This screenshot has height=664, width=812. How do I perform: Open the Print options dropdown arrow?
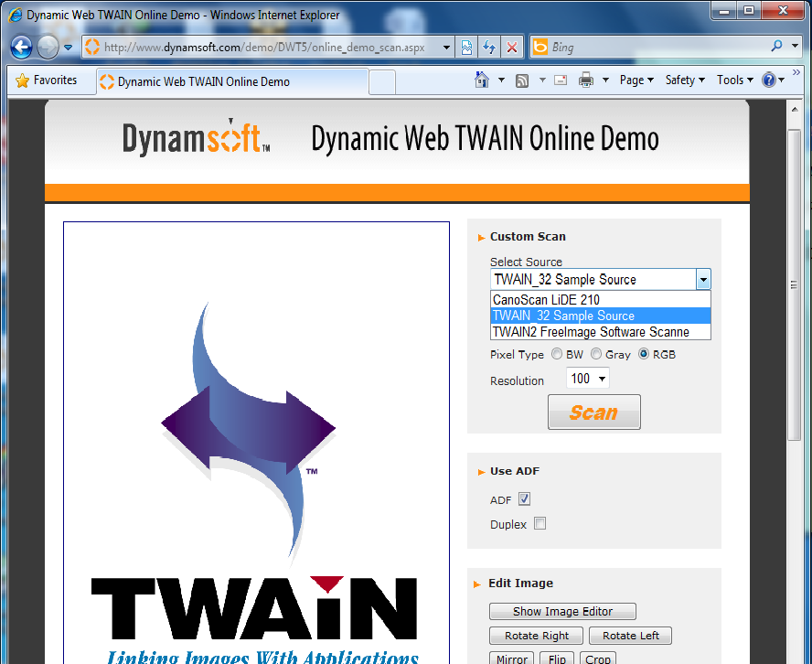coord(605,80)
